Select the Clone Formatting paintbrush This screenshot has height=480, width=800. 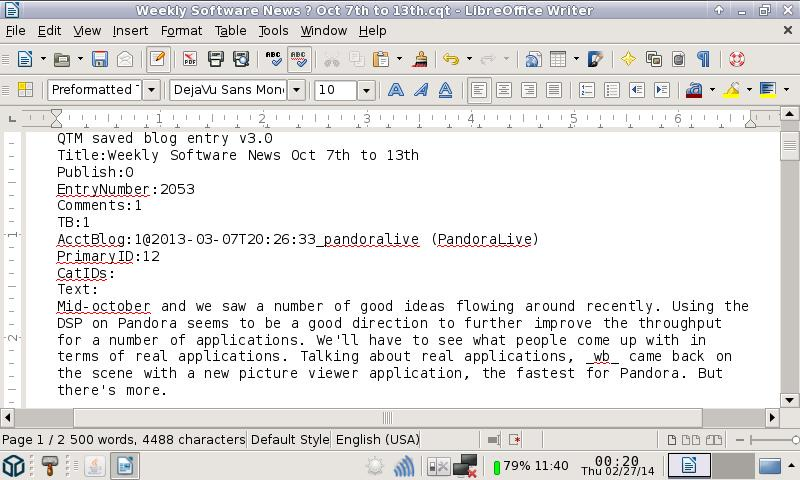click(x=420, y=59)
